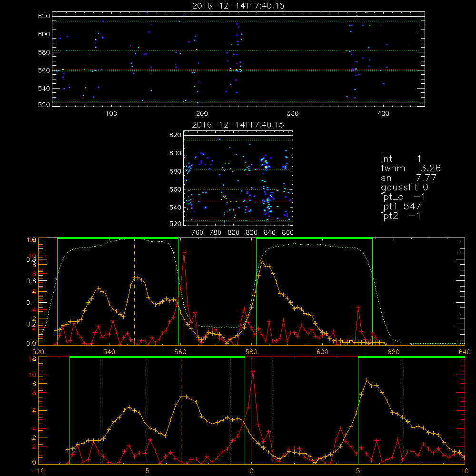
Task: Click the 'gaussfit 0' readout line
Action: (405, 187)
